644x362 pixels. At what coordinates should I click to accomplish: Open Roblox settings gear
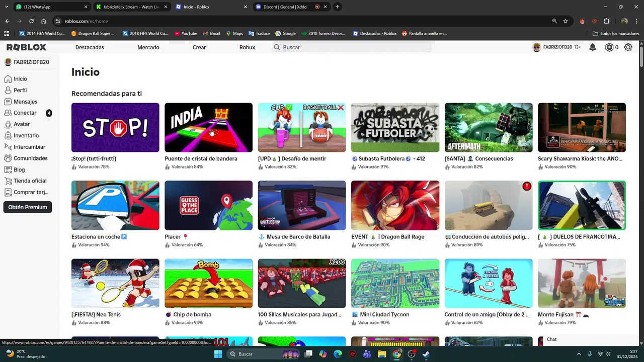tap(628, 47)
